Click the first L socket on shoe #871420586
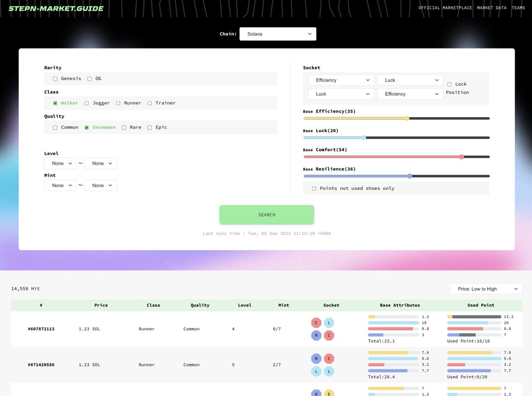Viewport: 532px width, 396px height. (316, 371)
